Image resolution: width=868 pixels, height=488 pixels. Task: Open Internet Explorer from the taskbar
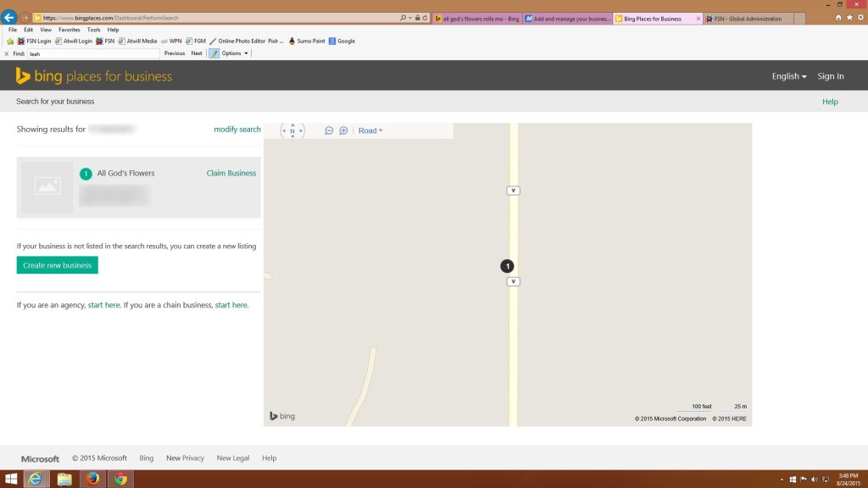pos(35,480)
